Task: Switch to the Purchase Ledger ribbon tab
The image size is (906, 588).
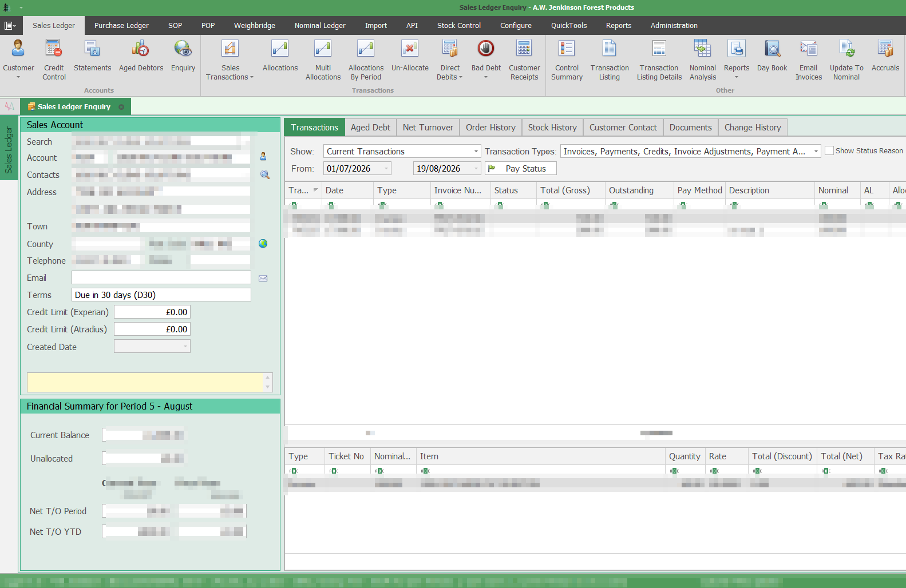Action: pyautogui.click(x=121, y=26)
